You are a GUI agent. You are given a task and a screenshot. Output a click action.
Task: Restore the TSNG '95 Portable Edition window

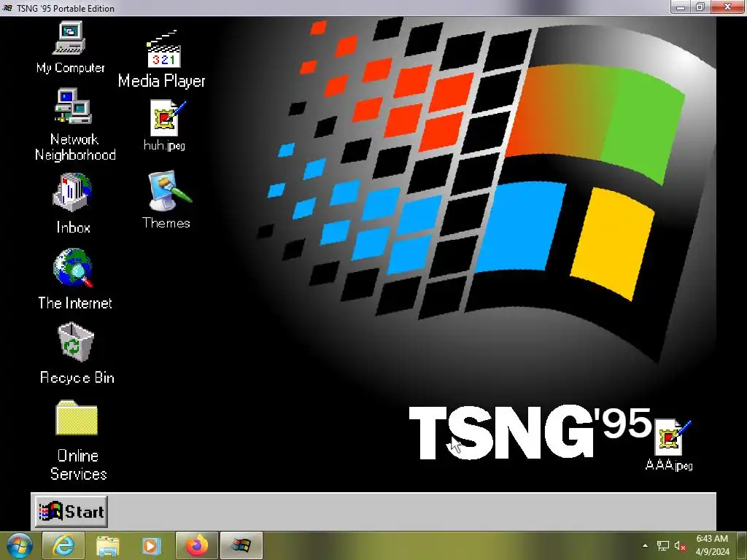tap(700, 7)
